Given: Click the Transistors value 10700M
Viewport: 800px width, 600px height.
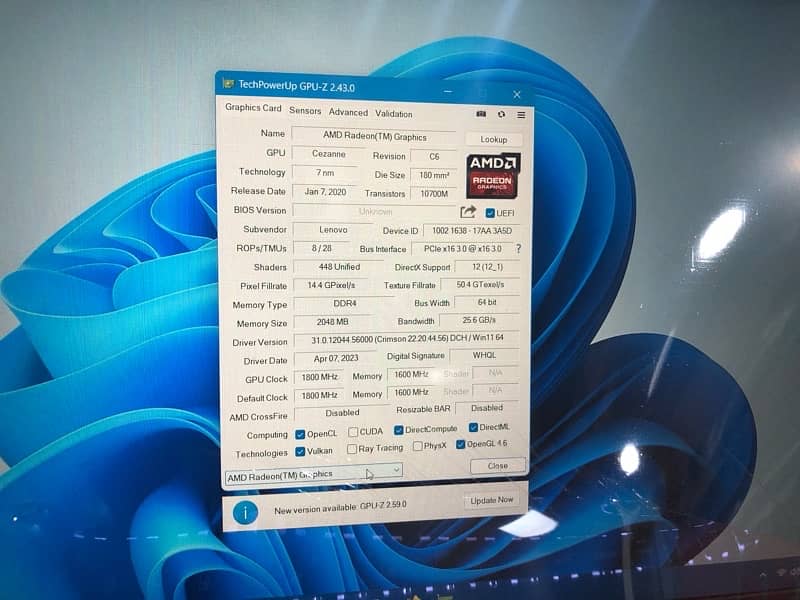Looking at the screenshot, I should point(434,194).
